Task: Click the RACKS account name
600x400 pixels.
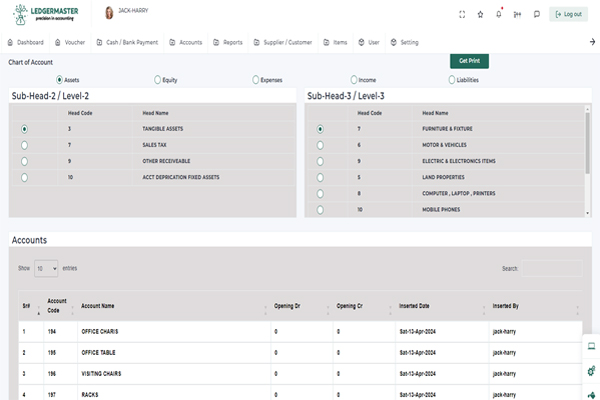Action: 90,395
